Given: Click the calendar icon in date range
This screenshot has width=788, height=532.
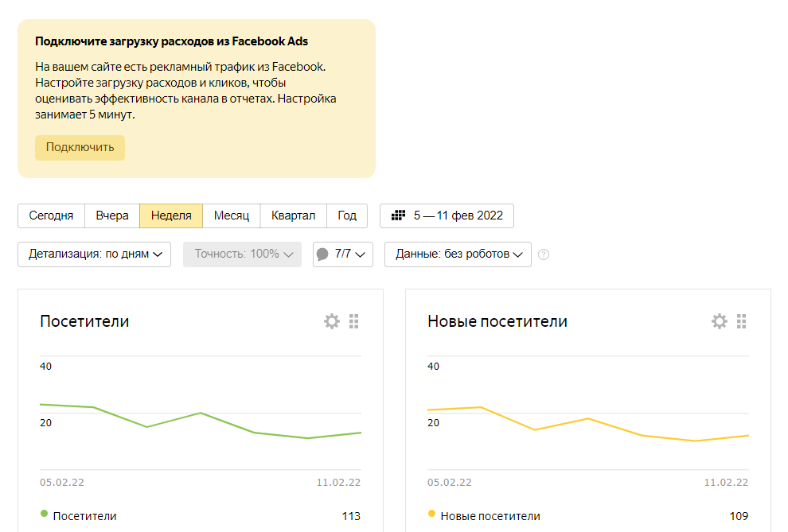Looking at the screenshot, I should coord(398,216).
